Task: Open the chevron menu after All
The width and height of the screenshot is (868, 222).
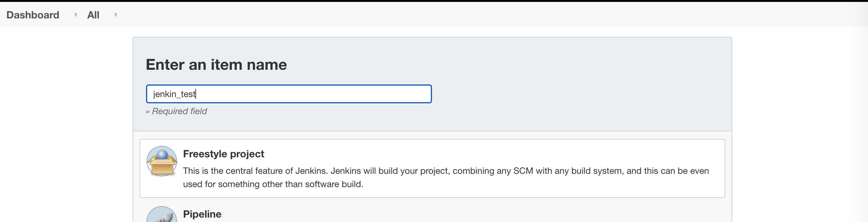Action: [x=115, y=15]
